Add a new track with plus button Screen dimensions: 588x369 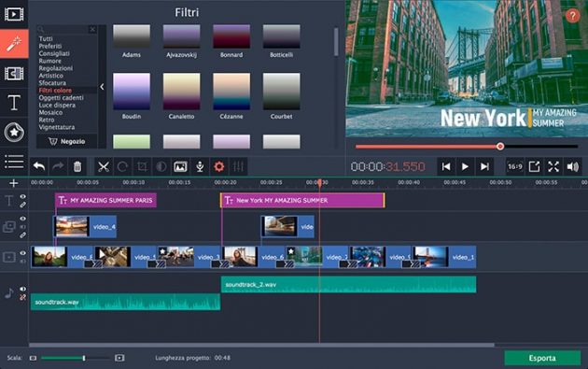pos(14,183)
